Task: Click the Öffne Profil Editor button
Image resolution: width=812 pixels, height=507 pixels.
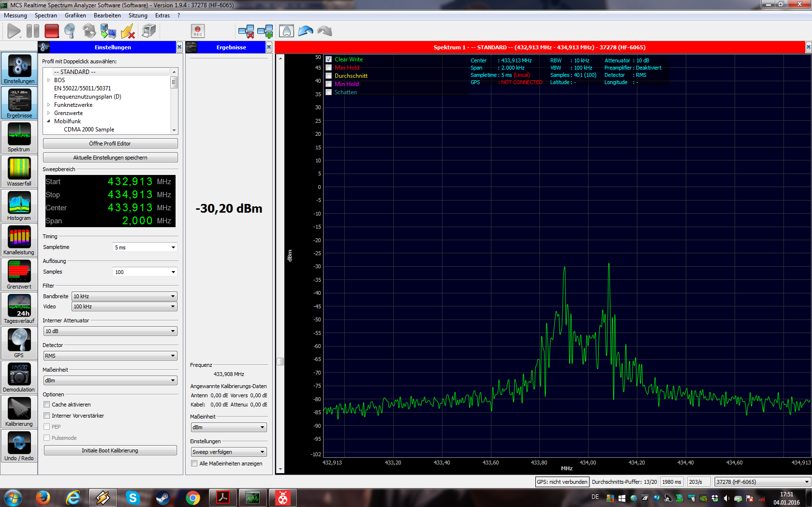Action: [110, 144]
